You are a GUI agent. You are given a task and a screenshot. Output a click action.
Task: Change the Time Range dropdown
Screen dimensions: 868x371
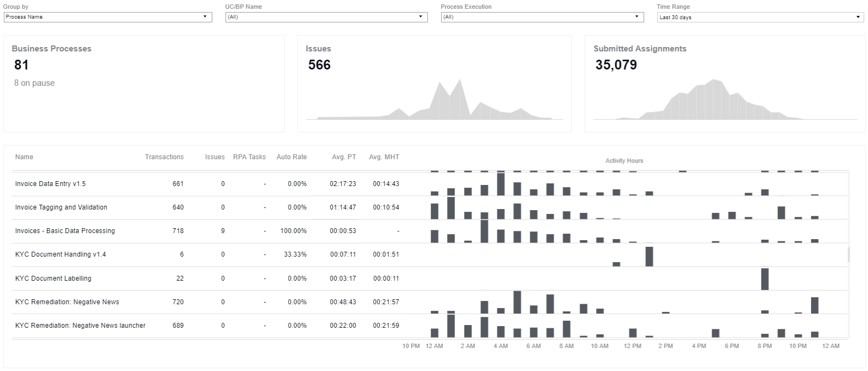tap(760, 18)
